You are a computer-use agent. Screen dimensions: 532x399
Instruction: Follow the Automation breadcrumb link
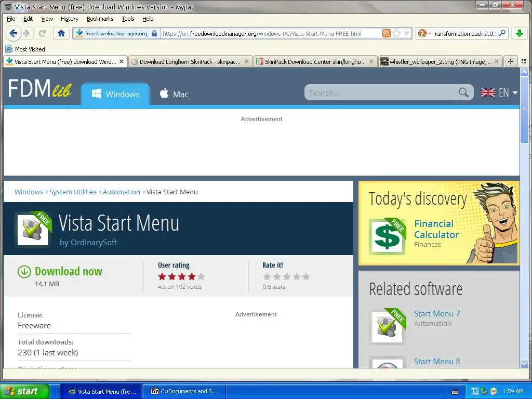click(x=122, y=192)
